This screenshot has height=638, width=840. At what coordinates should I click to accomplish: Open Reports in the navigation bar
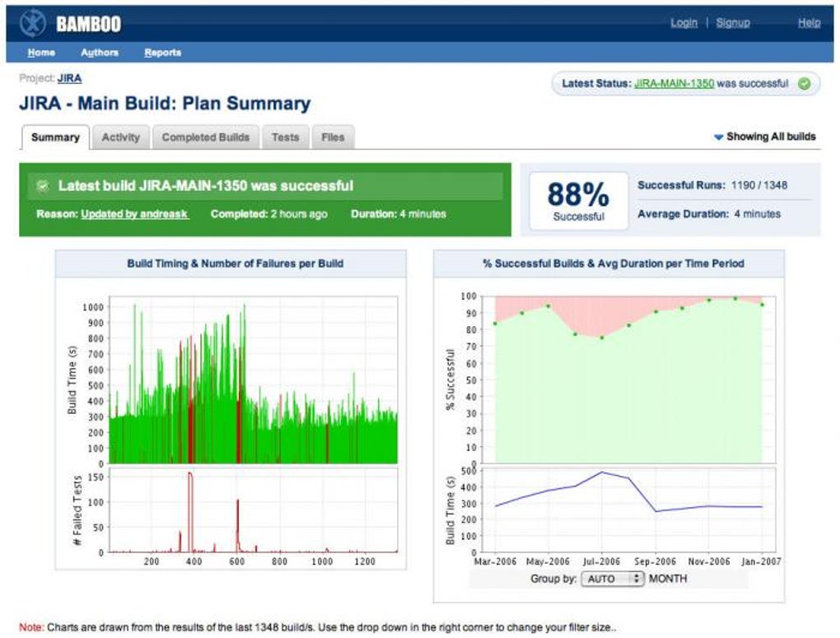(163, 53)
